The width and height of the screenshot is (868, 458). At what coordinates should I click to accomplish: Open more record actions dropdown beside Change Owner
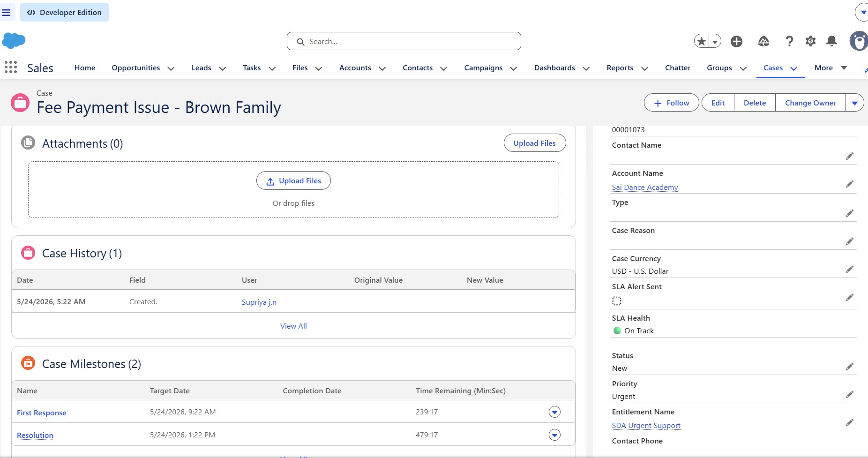[x=855, y=103]
